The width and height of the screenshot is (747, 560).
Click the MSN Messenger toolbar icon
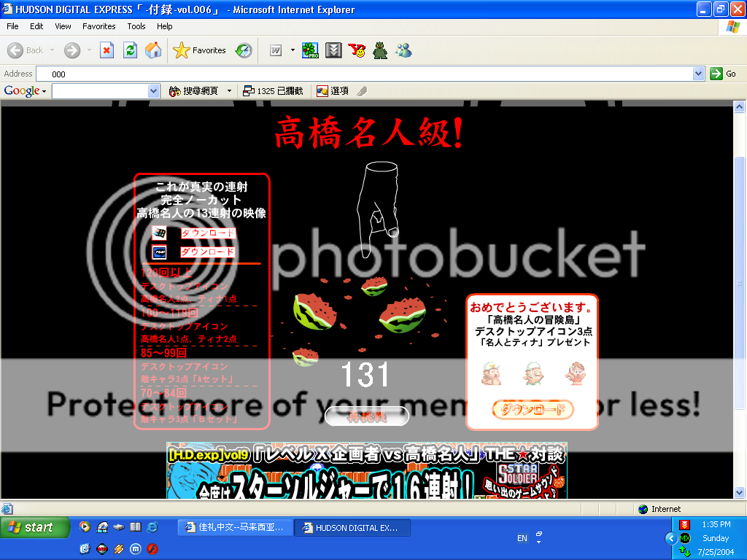tap(403, 50)
